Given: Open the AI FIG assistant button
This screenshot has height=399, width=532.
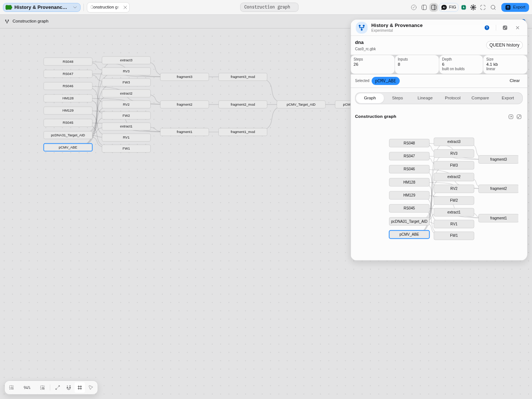Looking at the screenshot, I should click(449, 7).
